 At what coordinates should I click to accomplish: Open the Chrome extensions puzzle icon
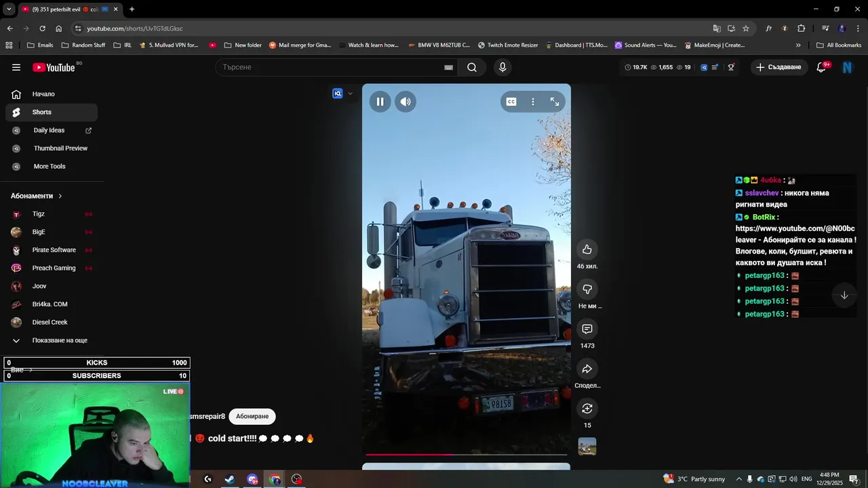point(801,28)
